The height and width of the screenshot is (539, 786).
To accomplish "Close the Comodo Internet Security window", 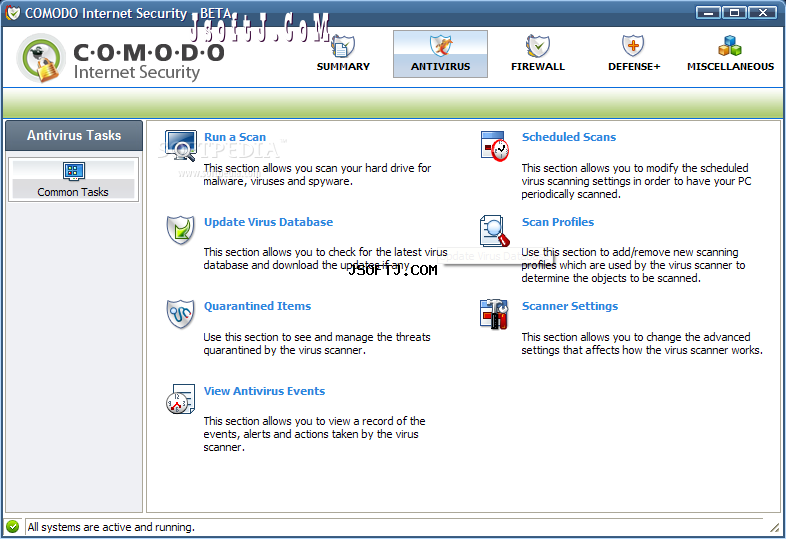I will [x=762, y=13].
